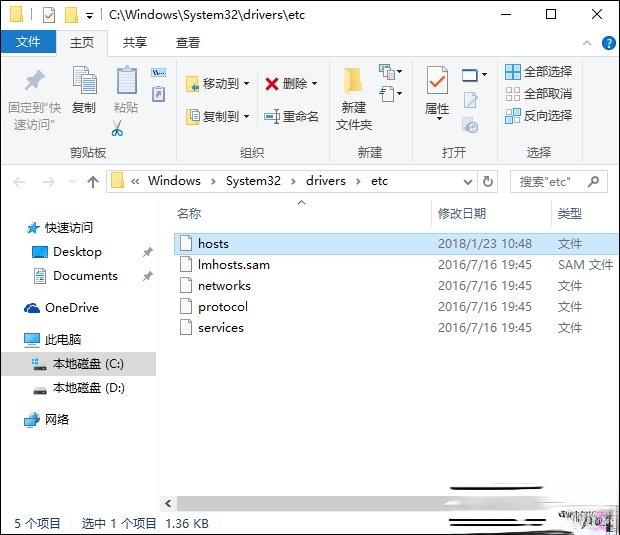Image resolution: width=620 pixels, height=535 pixels.
Task: Click the Copy path icon
Action: click(159, 72)
